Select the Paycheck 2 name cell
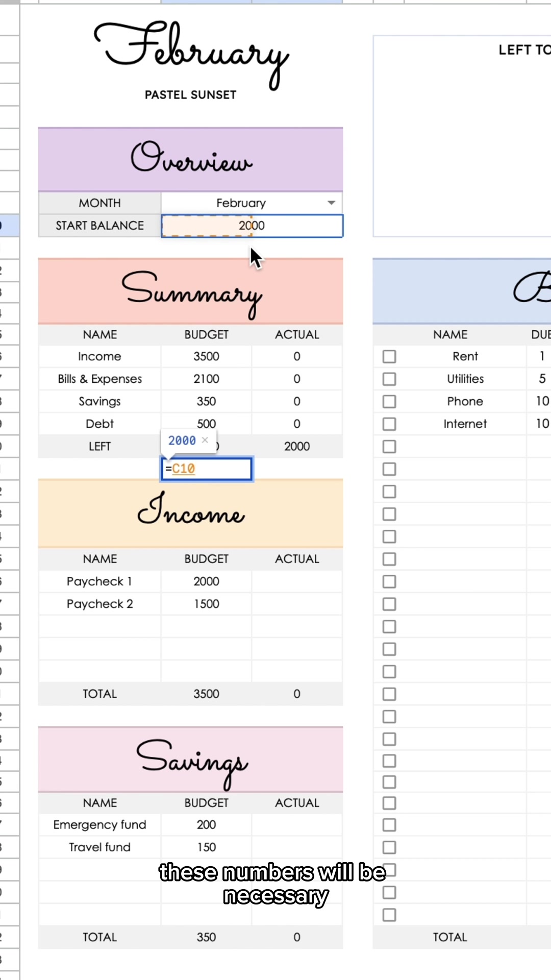This screenshot has height=980, width=551. coord(100,604)
